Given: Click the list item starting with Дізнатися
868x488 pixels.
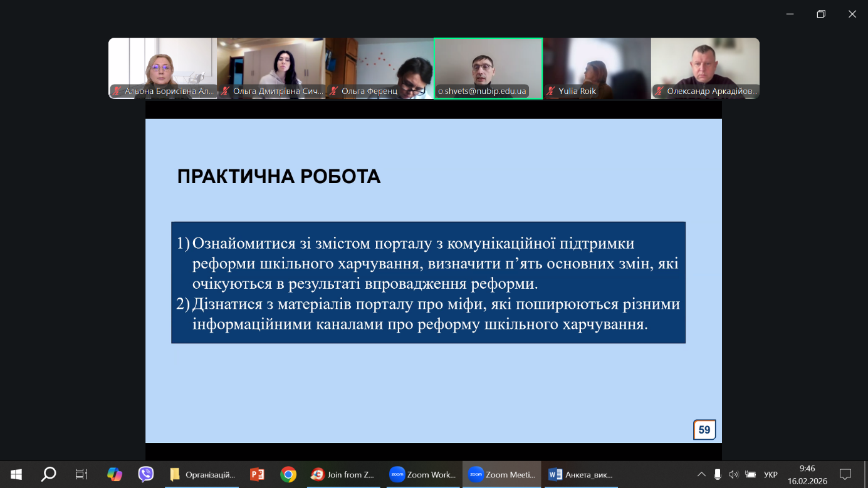Looking at the screenshot, I should tap(428, 315).
